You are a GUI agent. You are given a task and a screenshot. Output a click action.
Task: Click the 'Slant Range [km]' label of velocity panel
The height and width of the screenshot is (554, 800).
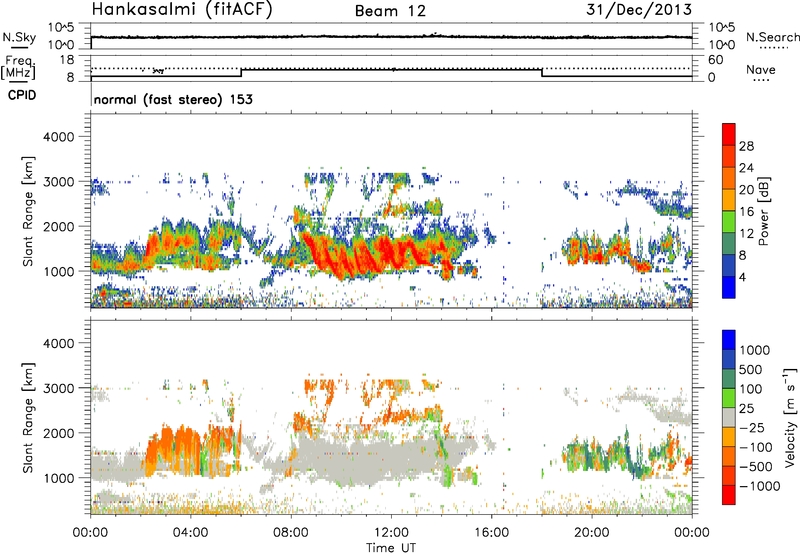pyautogui.click(x=28, y=417)
